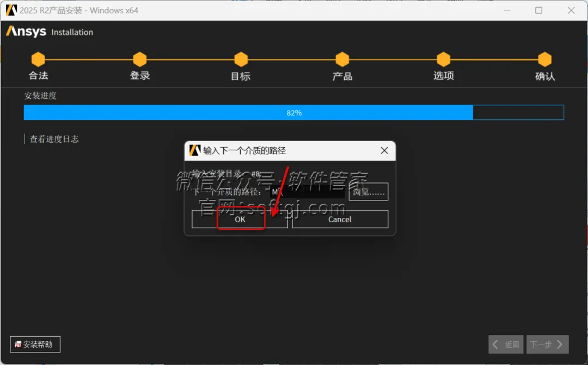Open the 浏览 browse button
588x365 pixels.
click(368, 192)
